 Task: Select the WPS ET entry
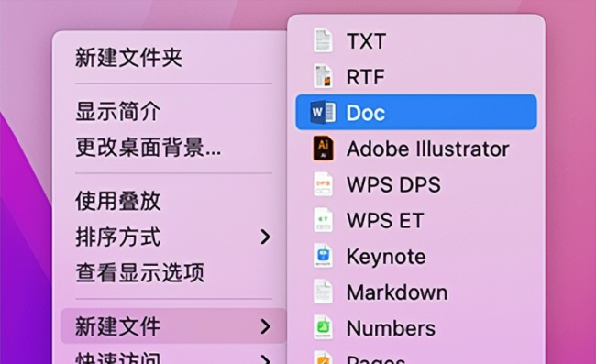click(416, 220)
